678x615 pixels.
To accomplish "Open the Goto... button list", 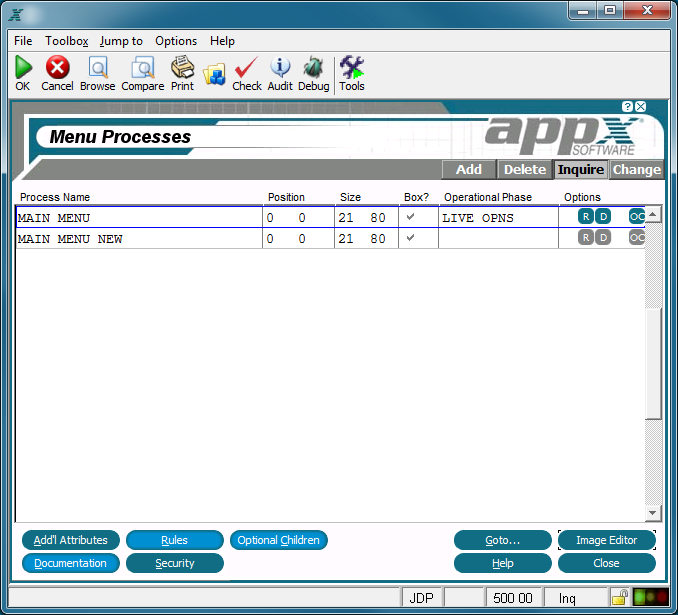I will pos(502,540).
